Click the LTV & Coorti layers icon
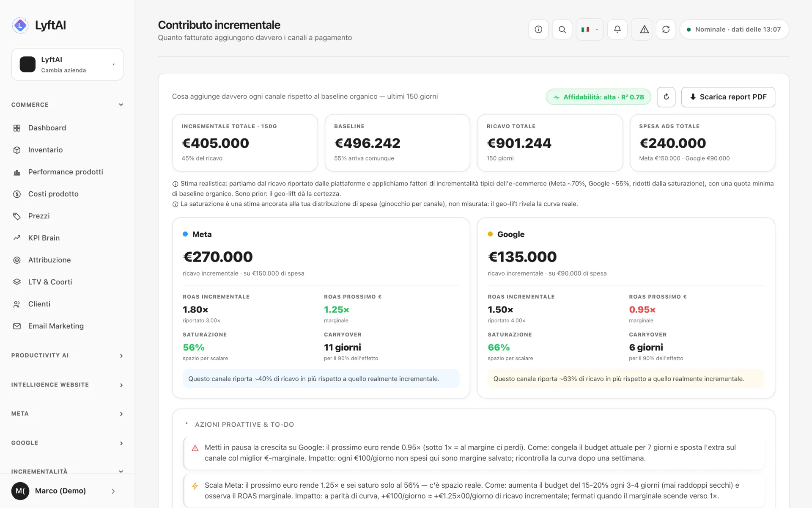The width and height of the screenshot is (812, 508). [x=17, y=282]
